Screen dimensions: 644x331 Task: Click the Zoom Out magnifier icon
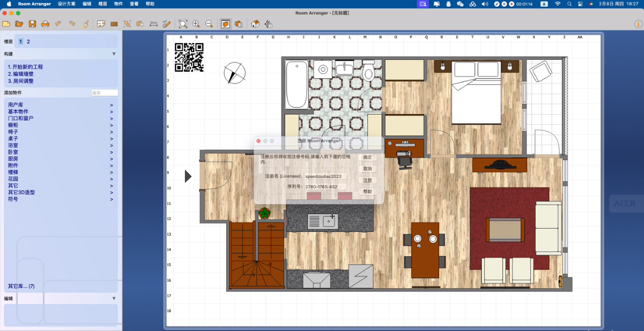click(x=209, y=24)
